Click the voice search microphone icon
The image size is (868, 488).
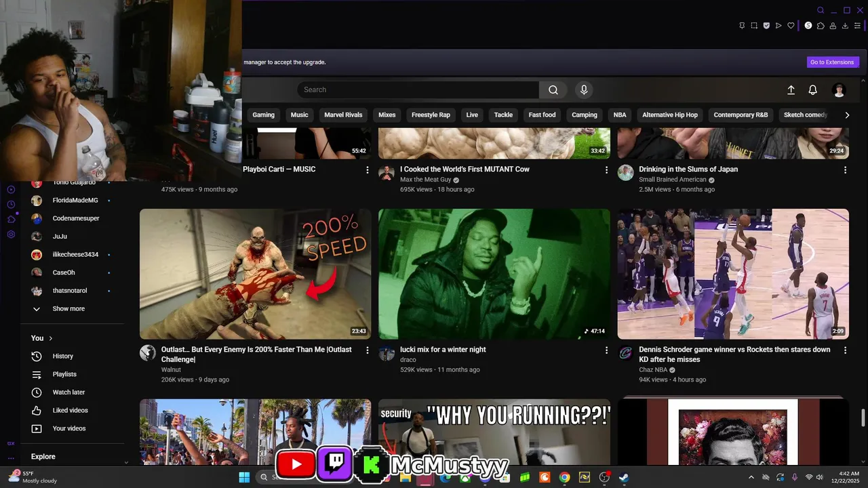[584, 89]
